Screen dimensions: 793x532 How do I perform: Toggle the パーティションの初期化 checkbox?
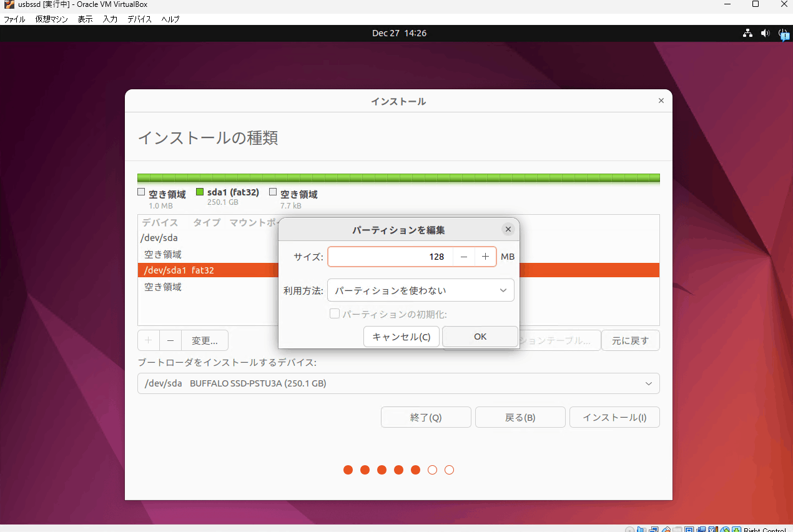(x=334, y=314)
